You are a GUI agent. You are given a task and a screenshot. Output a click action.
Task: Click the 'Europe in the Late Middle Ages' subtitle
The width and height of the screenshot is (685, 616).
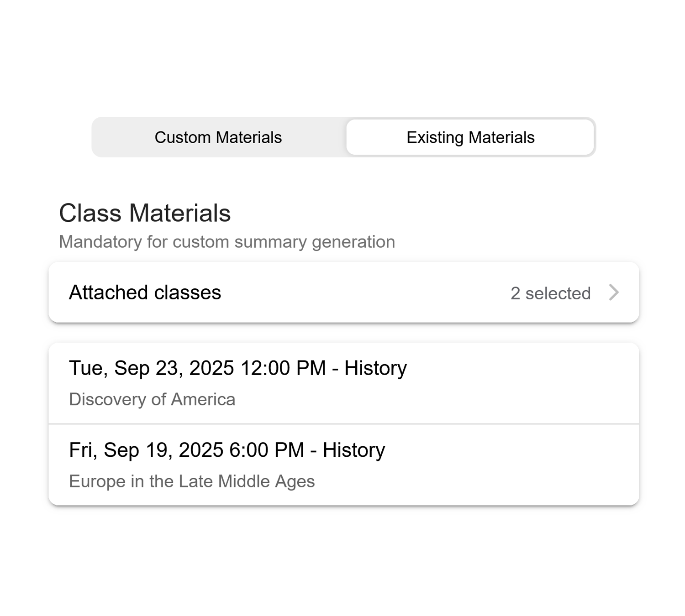(x=192, y=481)
